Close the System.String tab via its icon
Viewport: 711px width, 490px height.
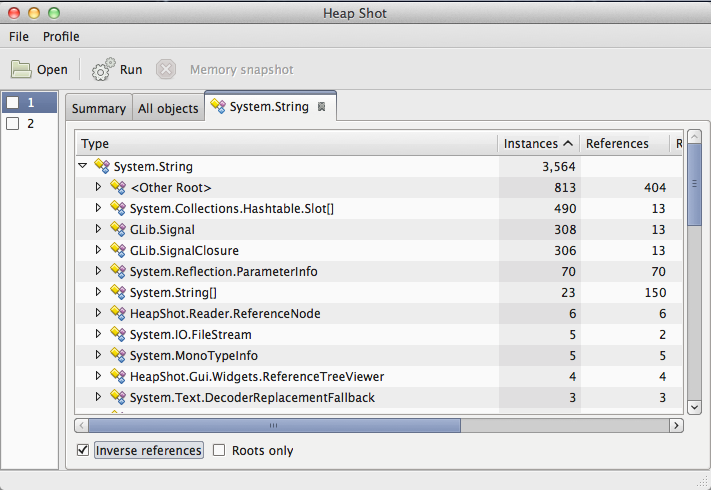click(321, 106)
